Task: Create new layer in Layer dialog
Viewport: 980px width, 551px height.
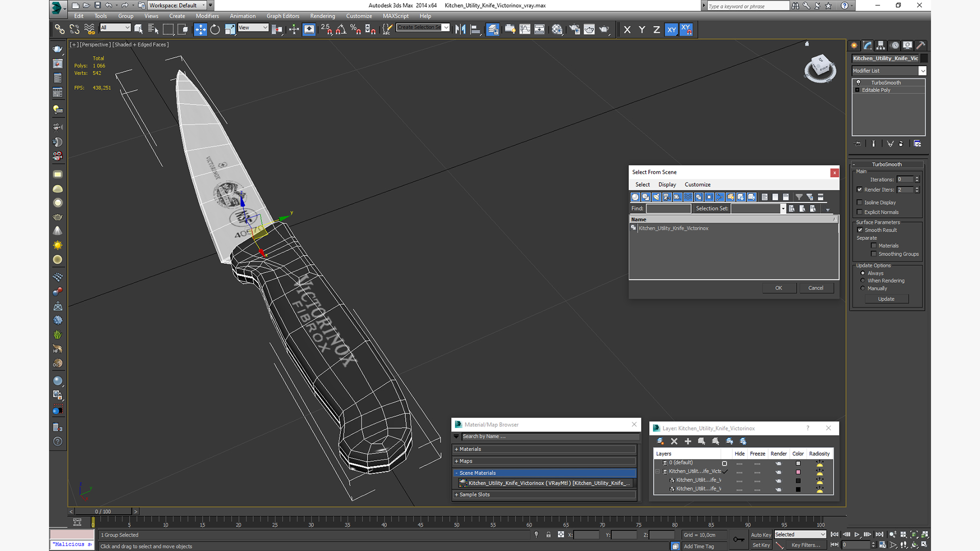Action: (660, 441)
